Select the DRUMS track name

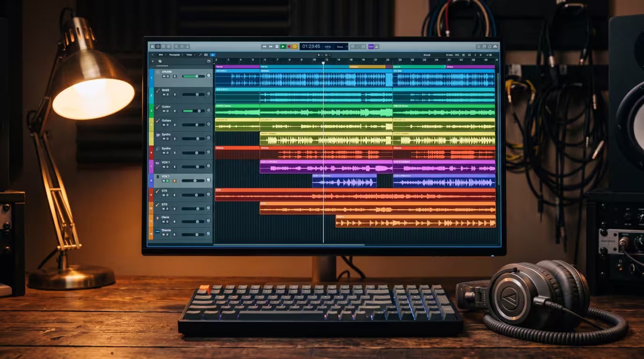[167, 72]
